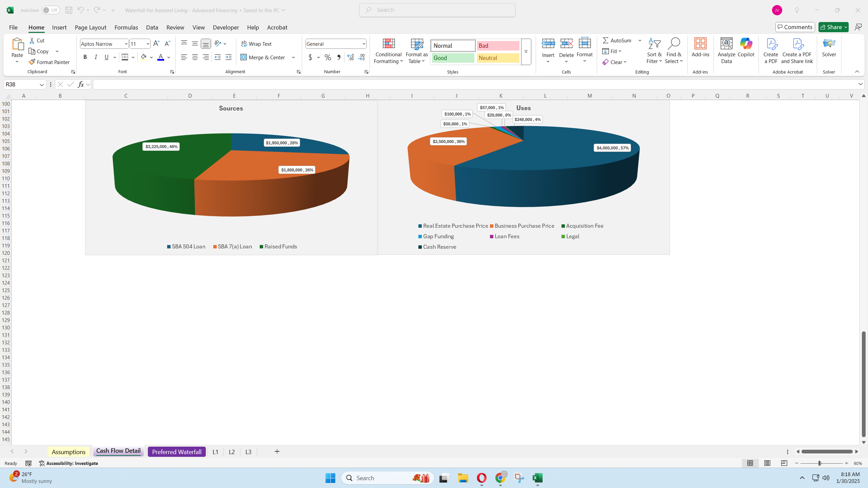The height and width of the screenshot is (488, 868).
Task: Apply the Good cell style
Action: point(453,58)
